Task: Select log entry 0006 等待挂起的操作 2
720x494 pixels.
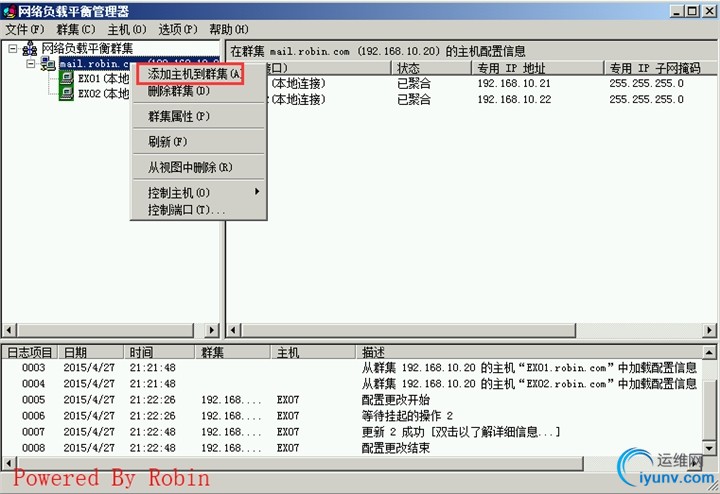Action: click(352, 416)
